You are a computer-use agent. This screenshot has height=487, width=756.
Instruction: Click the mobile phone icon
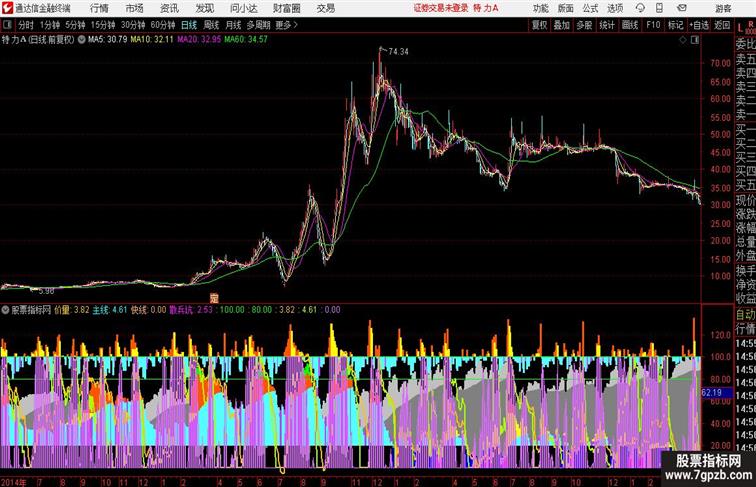[x=659, y=8]
